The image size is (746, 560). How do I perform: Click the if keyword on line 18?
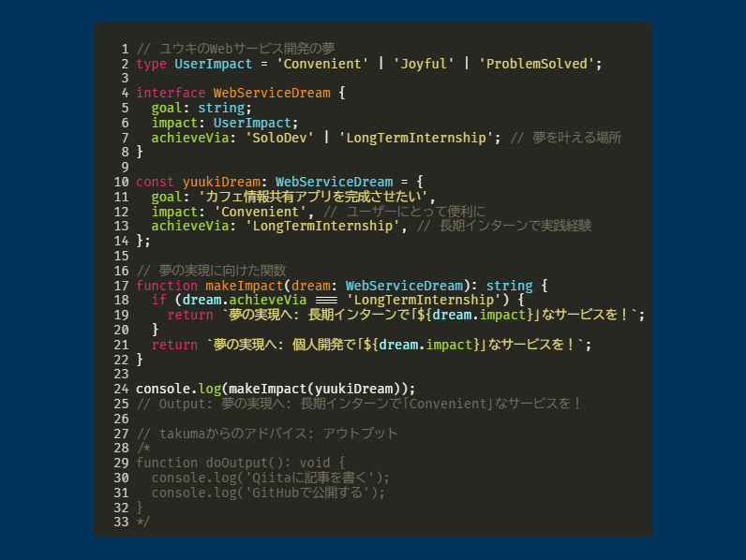[158, 300]
